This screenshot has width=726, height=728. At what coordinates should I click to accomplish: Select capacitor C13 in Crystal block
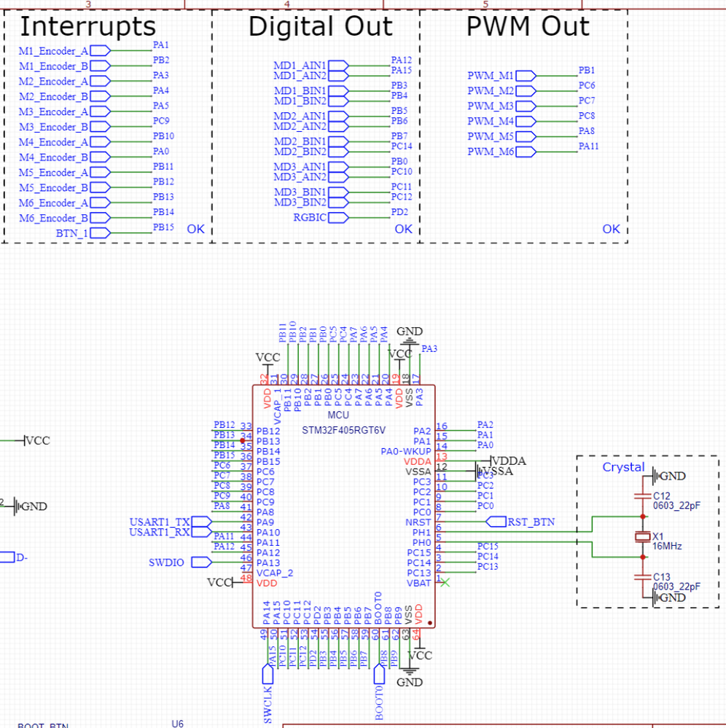click(642, 577)
